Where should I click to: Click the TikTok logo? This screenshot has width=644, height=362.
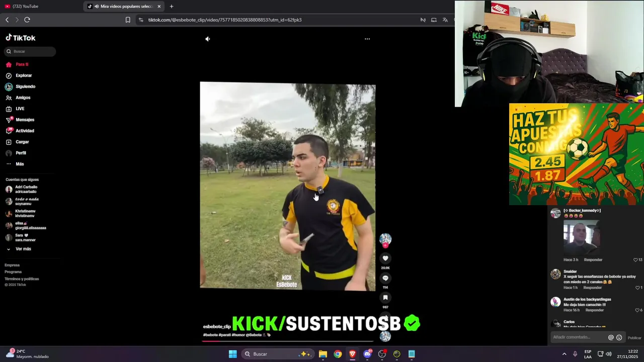click(21, 38)
